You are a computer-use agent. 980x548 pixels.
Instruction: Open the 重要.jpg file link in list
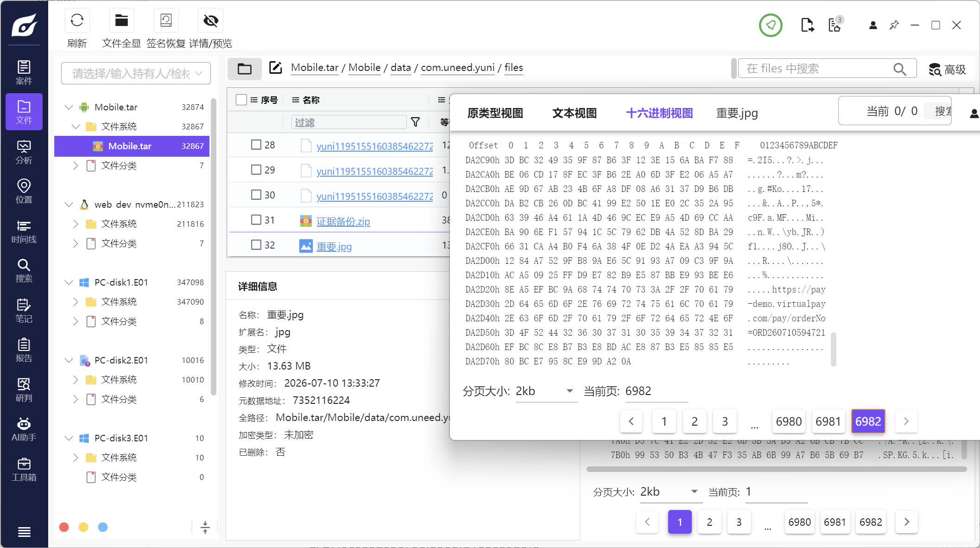tap(334, 247)
